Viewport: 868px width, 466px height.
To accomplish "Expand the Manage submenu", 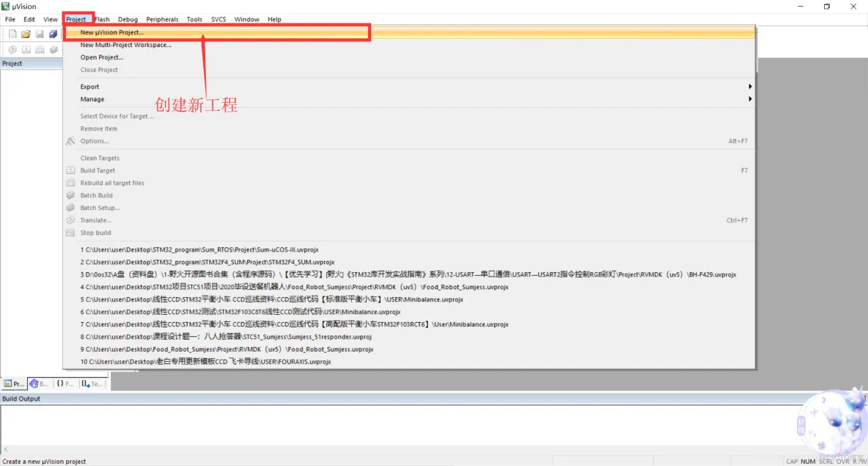I will [409, 99].
